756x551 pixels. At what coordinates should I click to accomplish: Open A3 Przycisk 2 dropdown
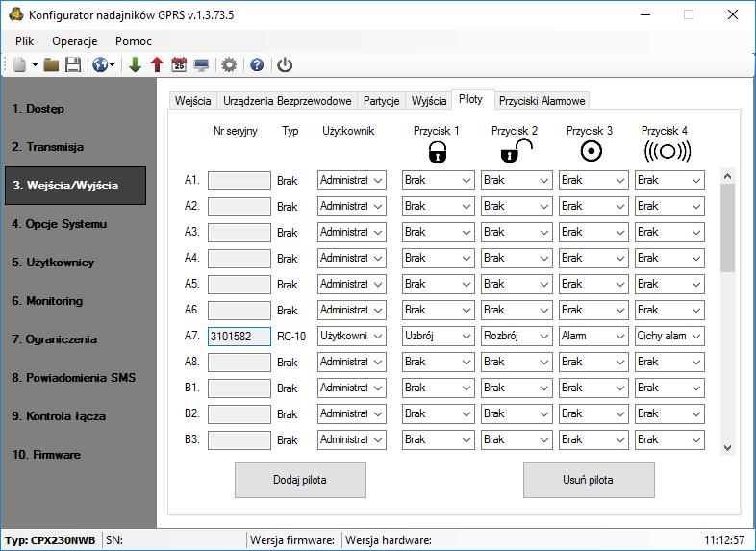[x=517, y=233]
